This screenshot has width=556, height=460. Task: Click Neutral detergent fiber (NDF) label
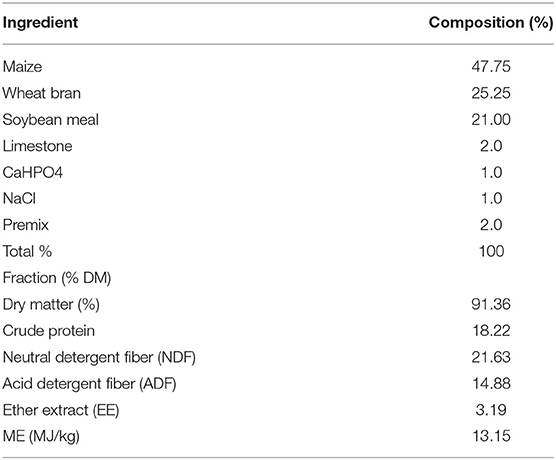(99, 358)
